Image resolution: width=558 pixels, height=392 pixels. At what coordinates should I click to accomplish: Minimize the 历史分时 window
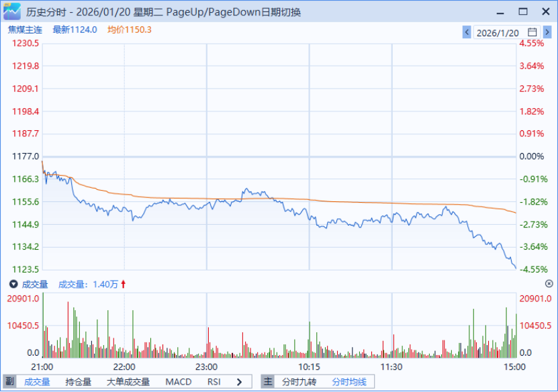click(500, 11)
